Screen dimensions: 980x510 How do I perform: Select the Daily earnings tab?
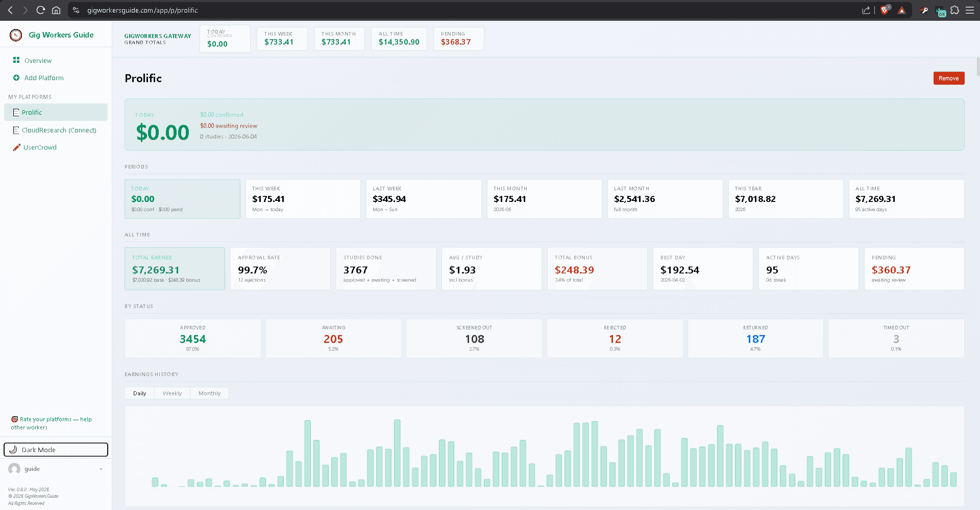point(139,393)
